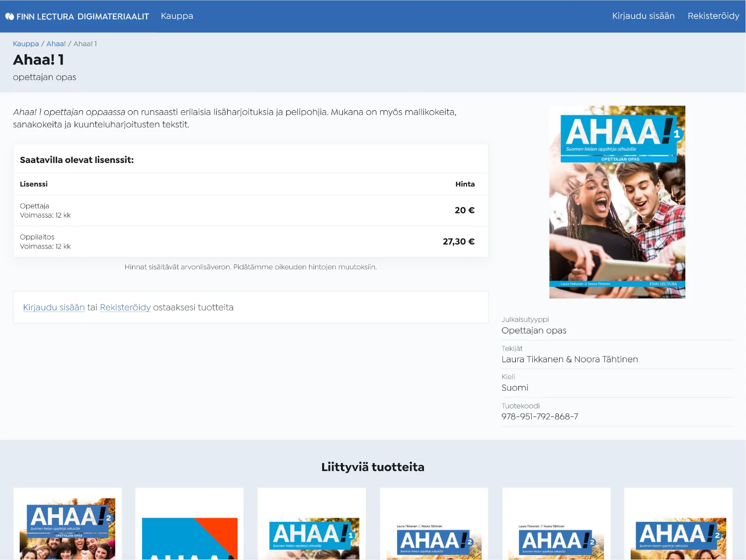Click the Finn Lectura logo icon
Viewport: 746px width, 560px height.
[x=9, y=16]
